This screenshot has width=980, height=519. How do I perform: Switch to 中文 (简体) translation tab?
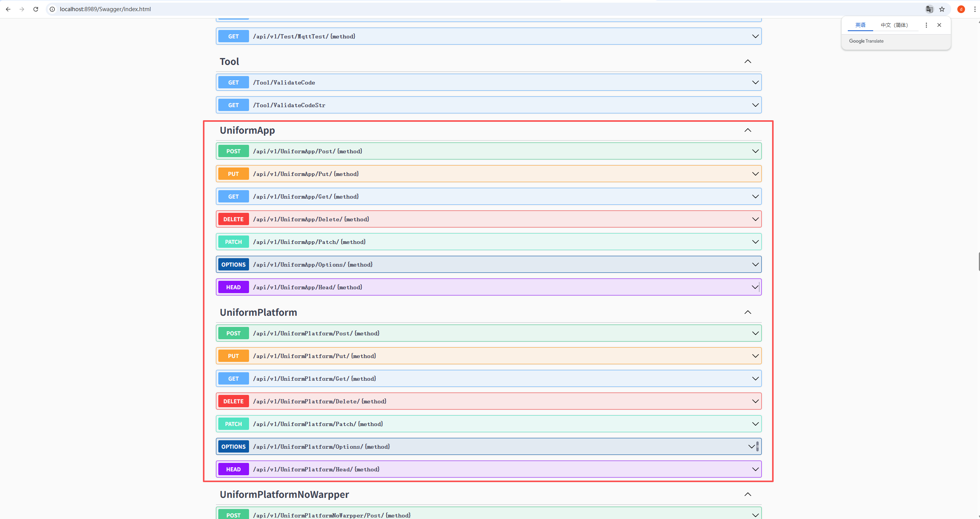click(x=894, y=25)
